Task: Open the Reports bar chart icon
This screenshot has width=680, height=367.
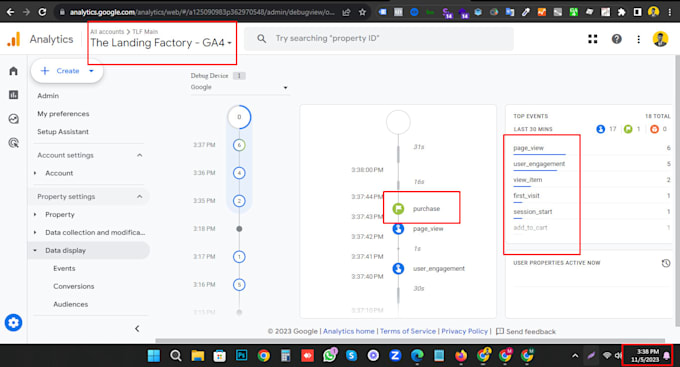Action: (x=13, y=95)
